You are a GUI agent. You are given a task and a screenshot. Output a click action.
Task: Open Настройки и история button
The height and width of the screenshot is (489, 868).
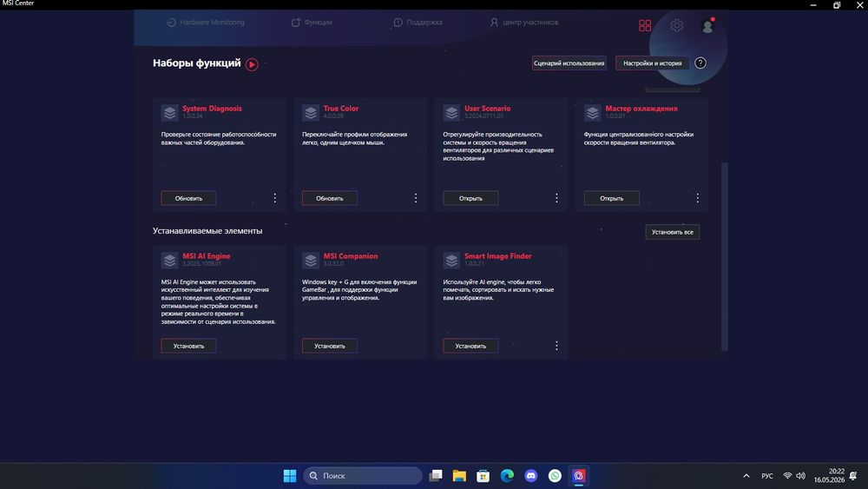[x=652, y=63]
